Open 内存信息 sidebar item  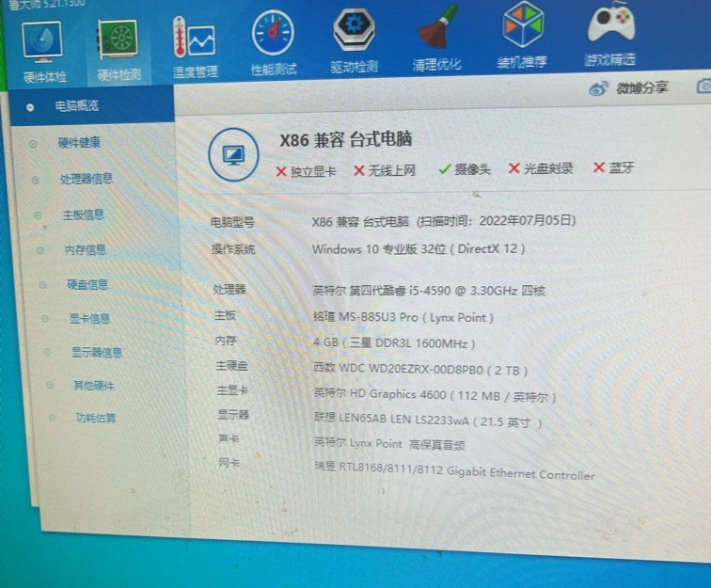pos(86,250)
